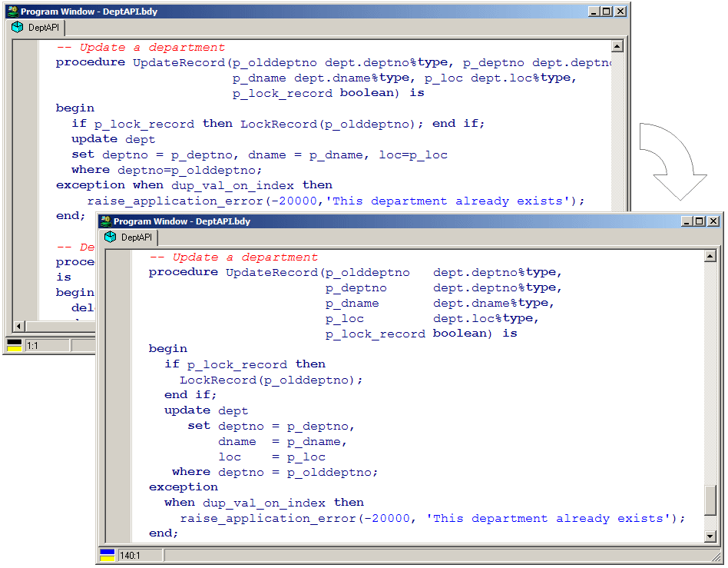Screen dimensions: 728x568
Task: Select the DeptAPI cube icon on the background window's tab
Action: click(17, 26)
